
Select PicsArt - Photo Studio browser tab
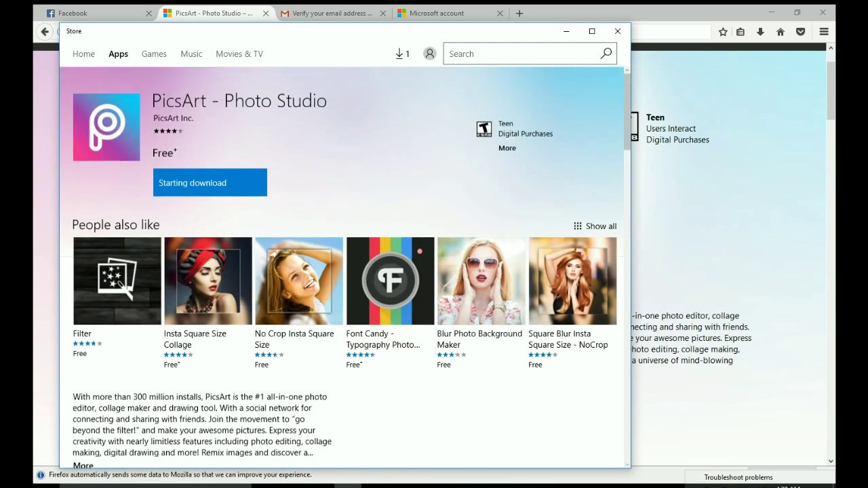click(214, 13)
